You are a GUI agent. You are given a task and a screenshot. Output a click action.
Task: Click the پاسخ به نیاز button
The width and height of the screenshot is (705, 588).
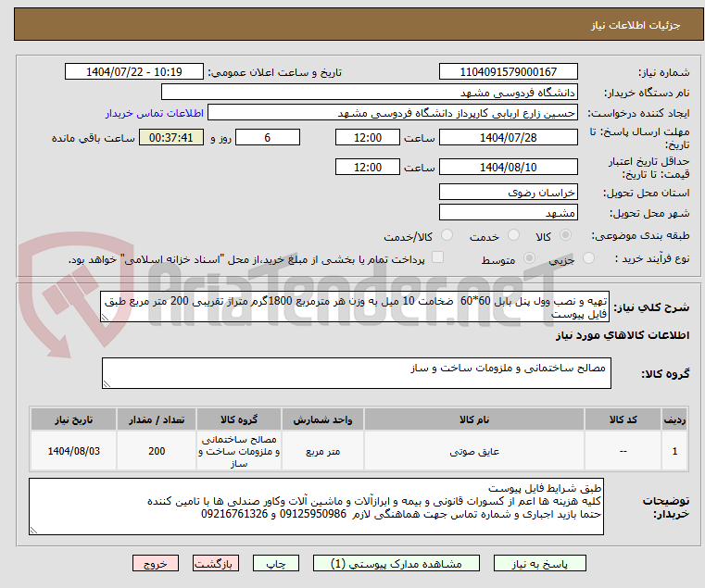pos(539,564)
